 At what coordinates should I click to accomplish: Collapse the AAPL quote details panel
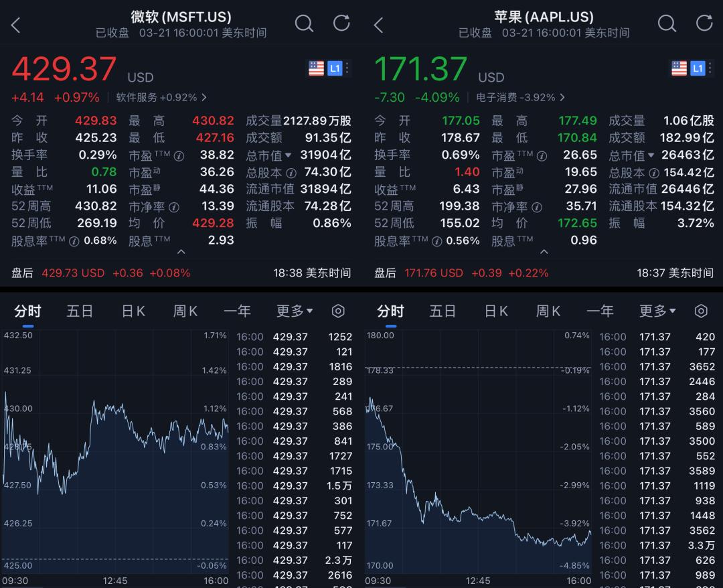544,252
